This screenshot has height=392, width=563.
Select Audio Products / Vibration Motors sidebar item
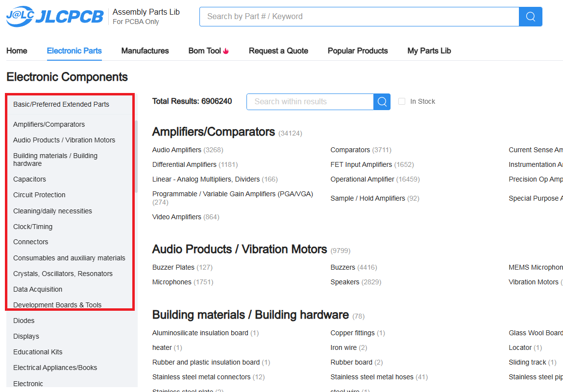click(x=64, y=140)
